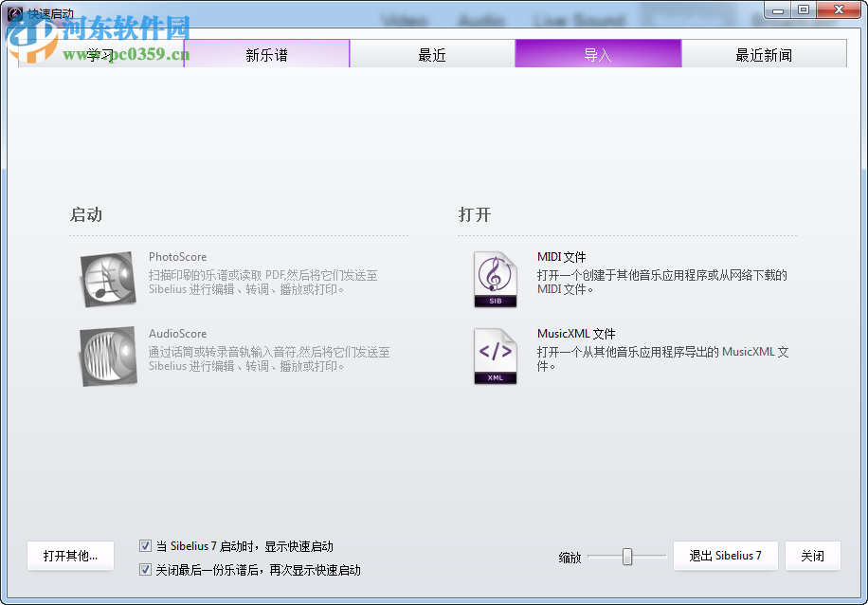Click the 退出 Sibelius 7 button
The width and height of the screenshot is (868, 605).
tap(726, 556)
